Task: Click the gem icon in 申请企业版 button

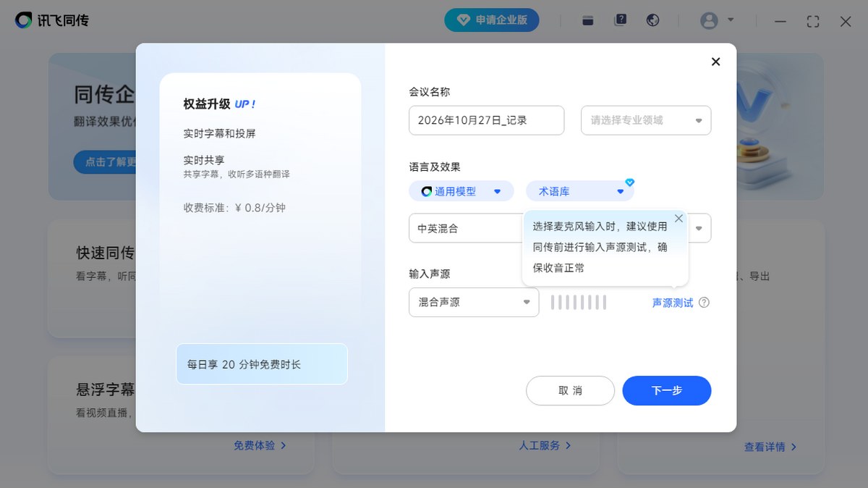Action: 463,20
